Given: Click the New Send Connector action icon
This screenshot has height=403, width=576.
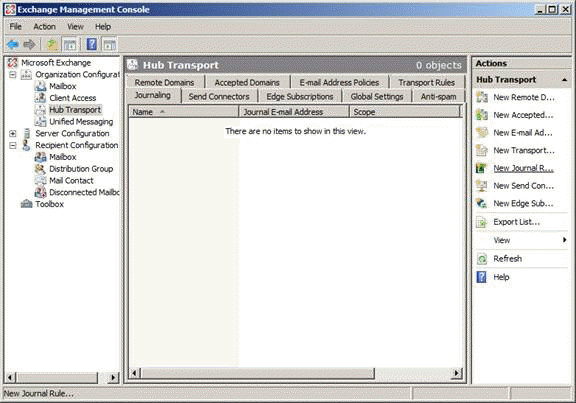Looking at the screenshot, I should [x=482, y=186].
